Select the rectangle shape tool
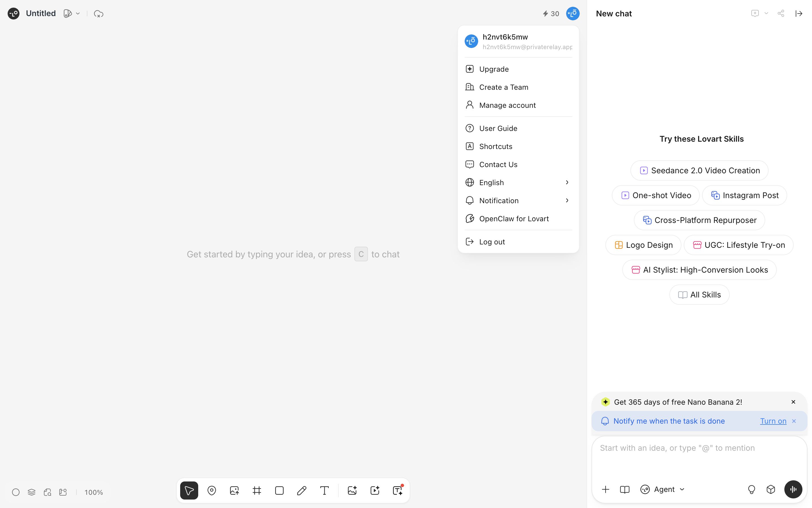Image resolution: width=812 pixels, height=508 pixels. tap(279, 491)
